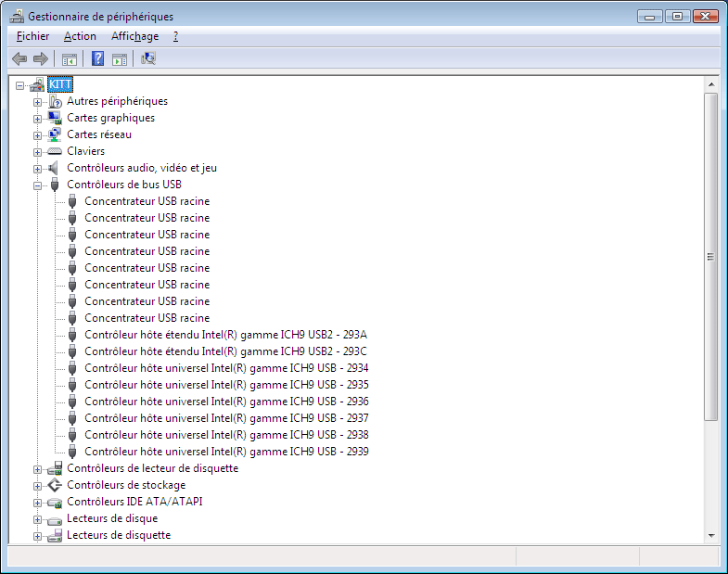The height and width of the screenshot is (574, 728).
Task: Expand Contrôleurs de lecteur de disquette
Action: pos(37,469)
